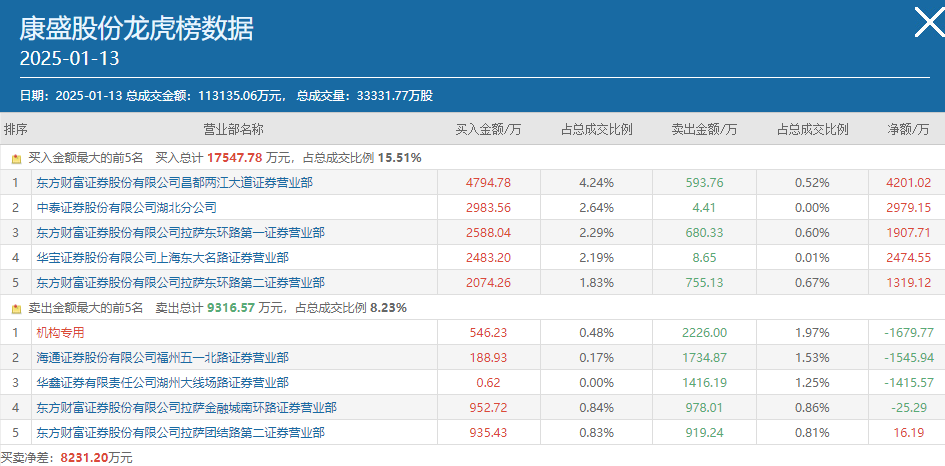The width and height of the screenshot is (945, 466).
Task: Select buy amount 952.72
Action: tap(488, 408)
